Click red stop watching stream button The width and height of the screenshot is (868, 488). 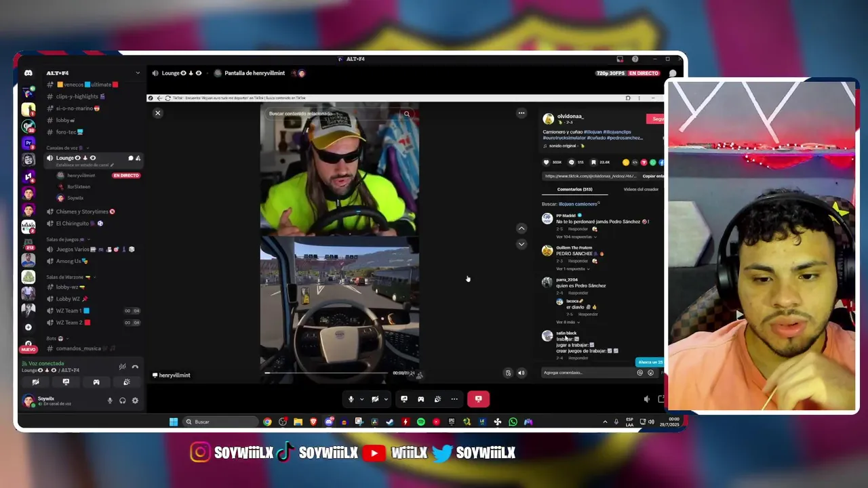(478, 399)
